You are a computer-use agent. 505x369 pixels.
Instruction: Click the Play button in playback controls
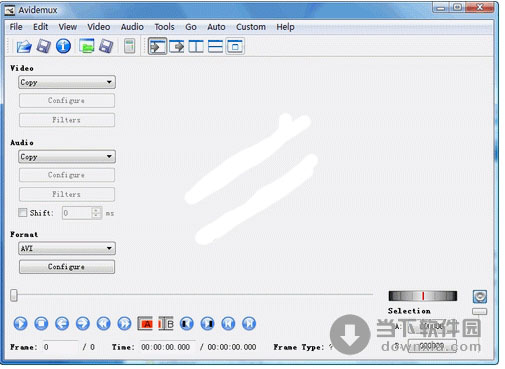tap(20, 323)
